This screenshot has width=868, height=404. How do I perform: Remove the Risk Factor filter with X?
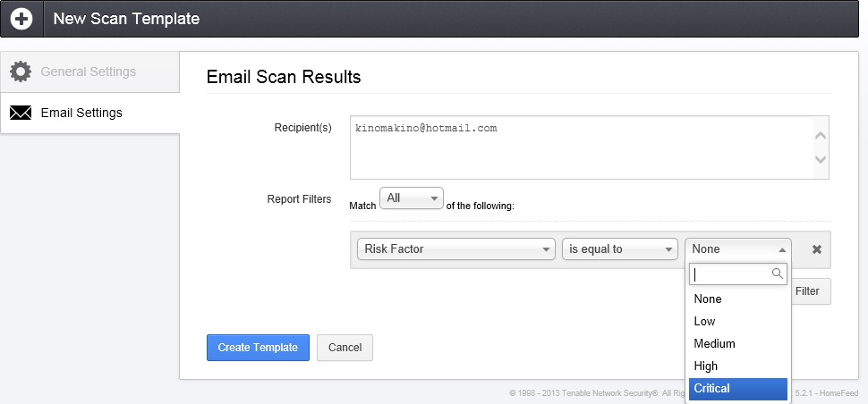[816, 249]
